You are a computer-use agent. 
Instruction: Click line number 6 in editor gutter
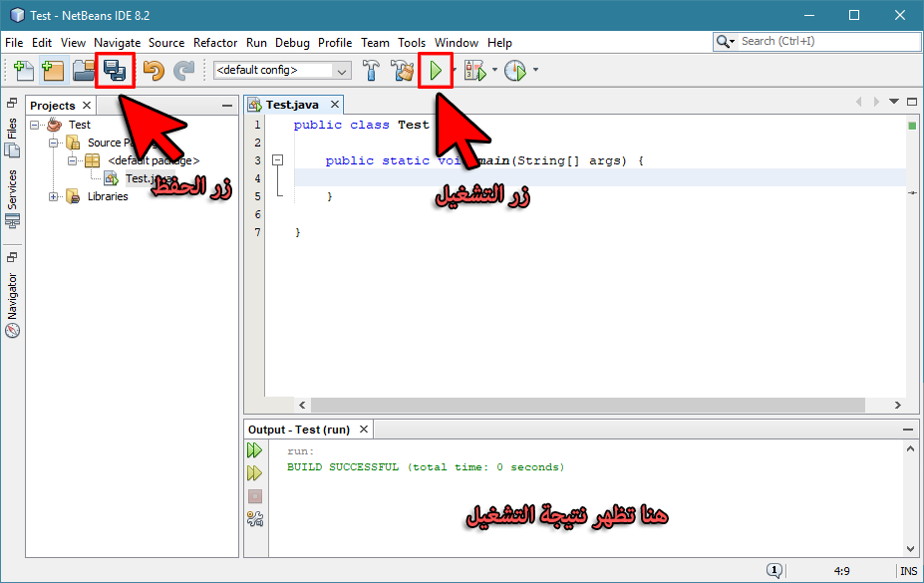[257, 214]
